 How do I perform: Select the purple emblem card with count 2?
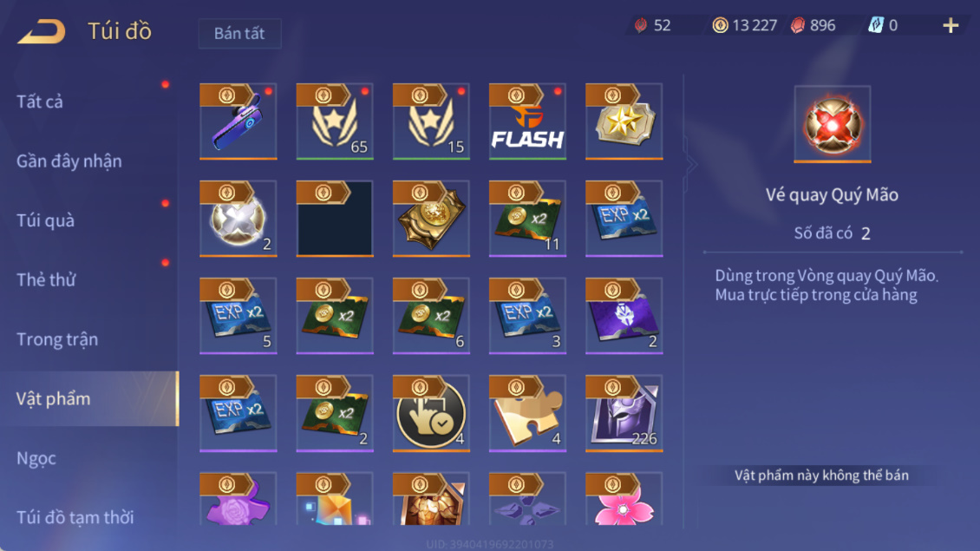coord(624,316)
